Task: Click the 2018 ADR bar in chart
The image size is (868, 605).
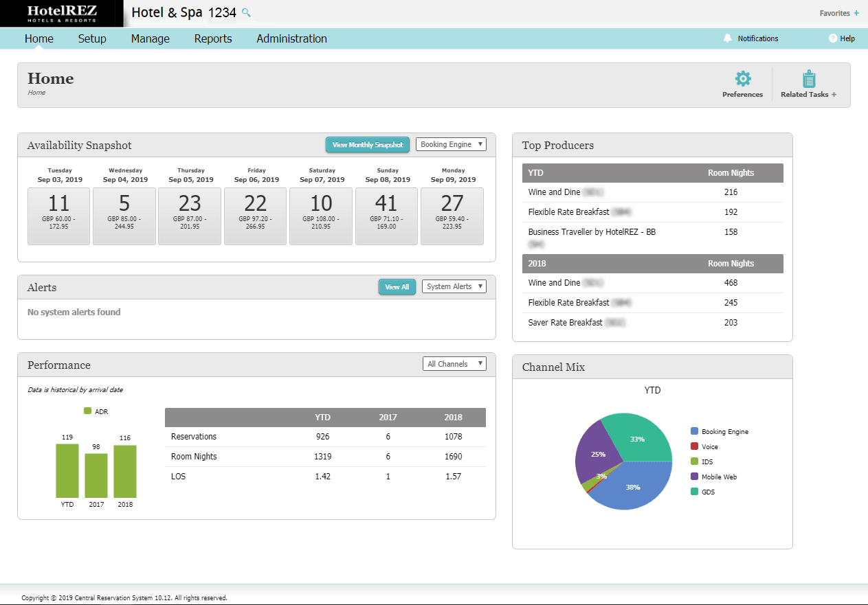Action: 125,471
